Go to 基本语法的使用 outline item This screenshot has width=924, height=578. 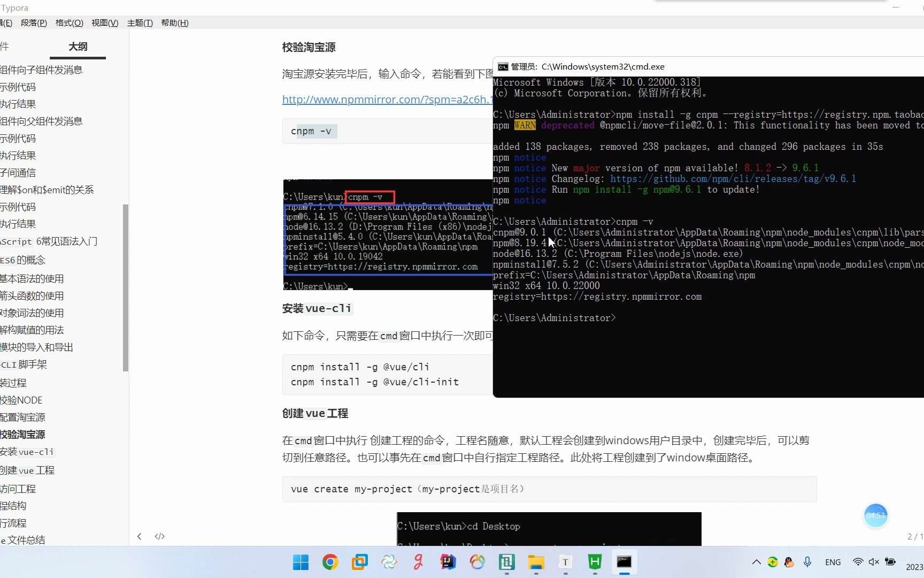(x=32, y=279)
